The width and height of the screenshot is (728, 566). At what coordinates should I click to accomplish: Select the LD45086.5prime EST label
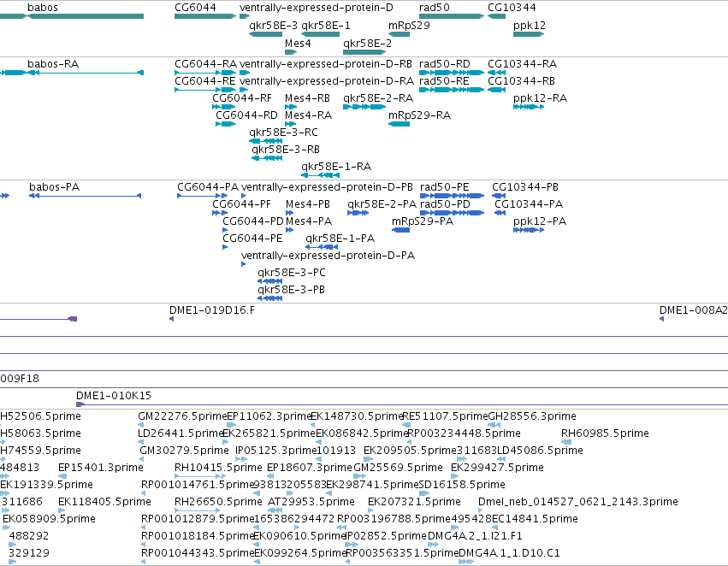[x=540, y=451]
